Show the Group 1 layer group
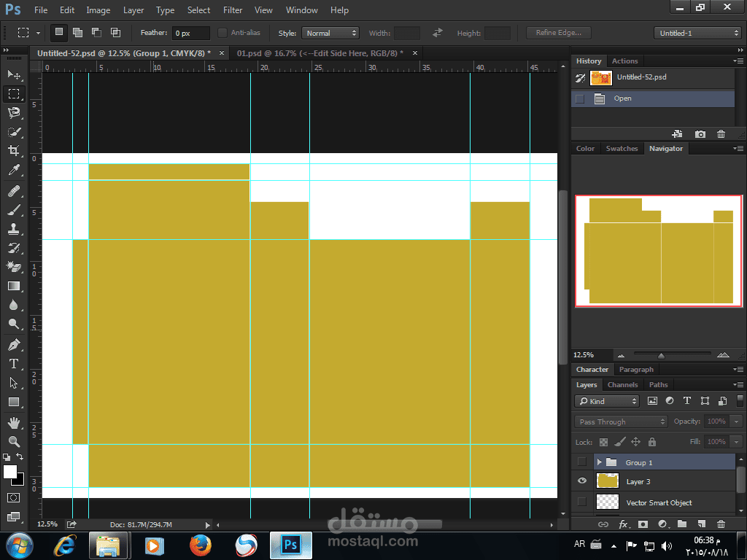Screen dimensions: 747x560 tap(581, 462)
